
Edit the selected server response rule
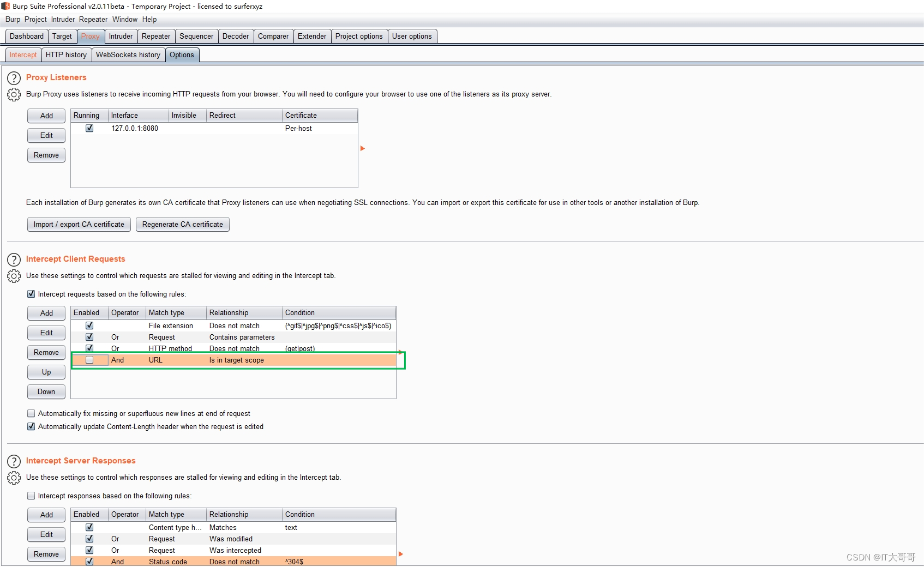(x=46, y=534)
